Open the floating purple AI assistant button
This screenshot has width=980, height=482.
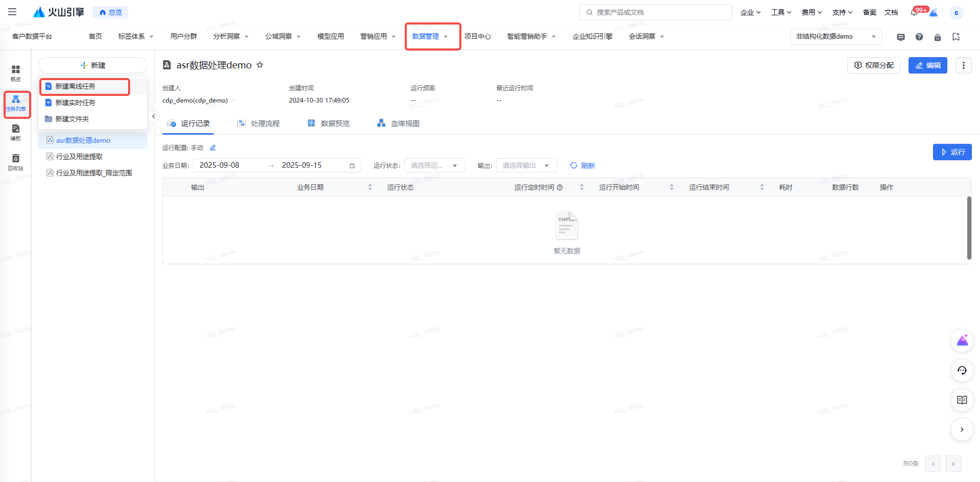[962, 341]
